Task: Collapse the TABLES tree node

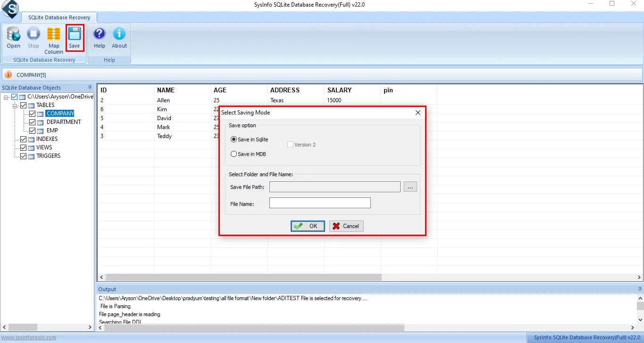Action: (15, 106)
